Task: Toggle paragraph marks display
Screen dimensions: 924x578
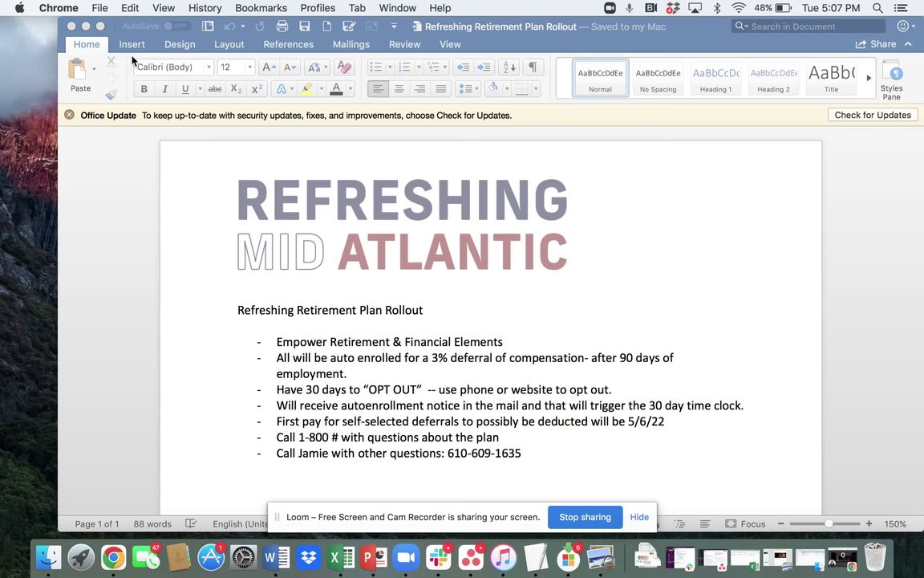Action: point(533,67)
